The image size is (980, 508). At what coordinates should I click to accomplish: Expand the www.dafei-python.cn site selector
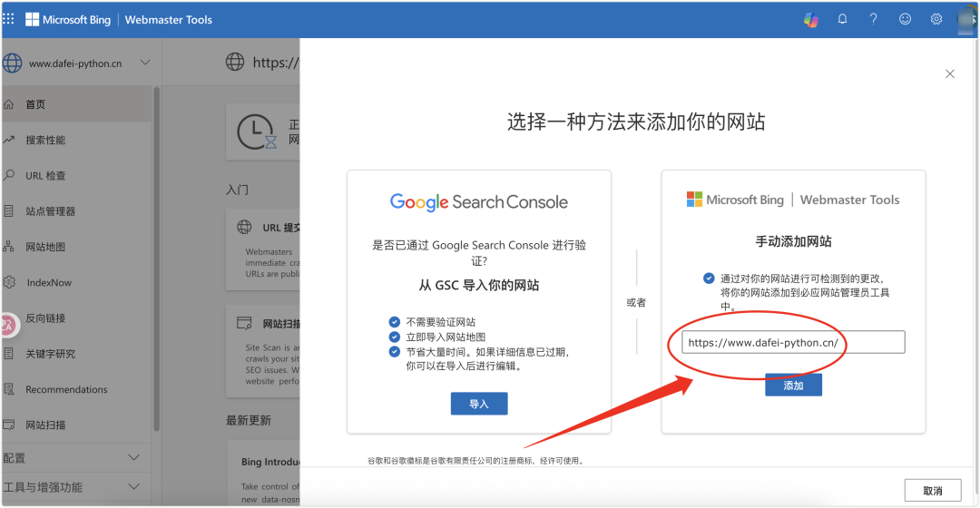click(145, 63)
